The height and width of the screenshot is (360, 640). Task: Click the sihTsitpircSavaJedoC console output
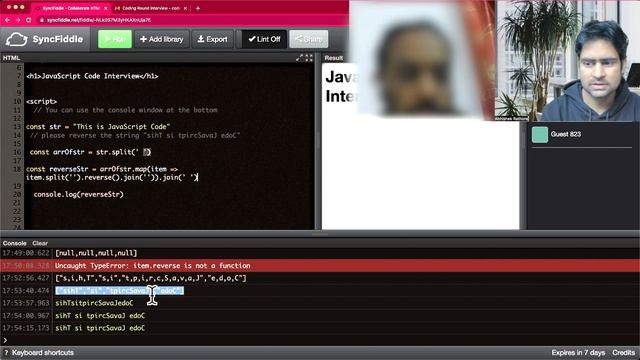click(94, 303)
